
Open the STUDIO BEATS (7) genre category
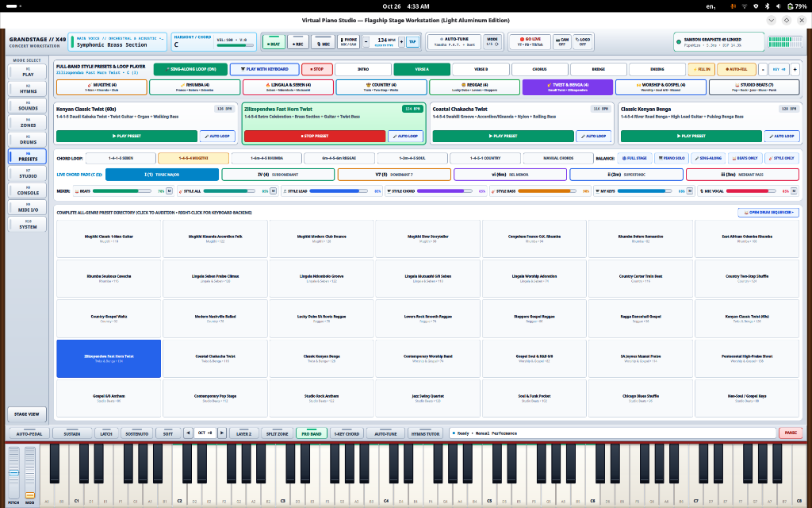click(x=754, y=87)
